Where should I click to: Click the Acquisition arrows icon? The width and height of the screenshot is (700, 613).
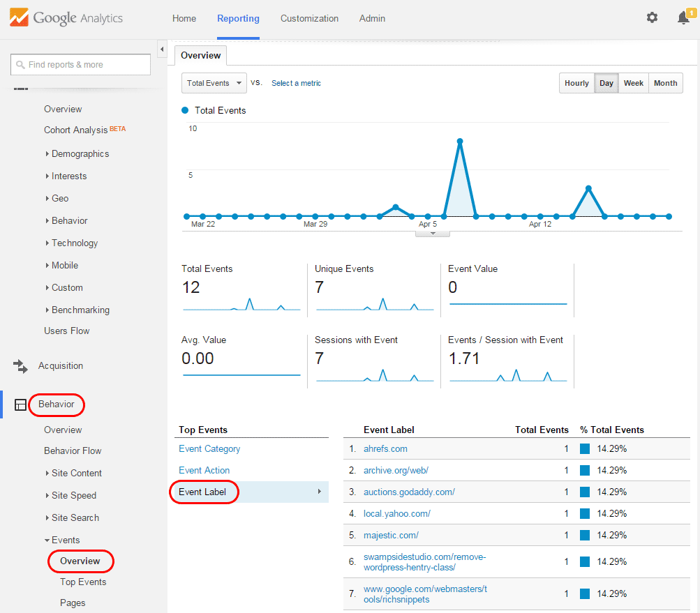[20, 366]
